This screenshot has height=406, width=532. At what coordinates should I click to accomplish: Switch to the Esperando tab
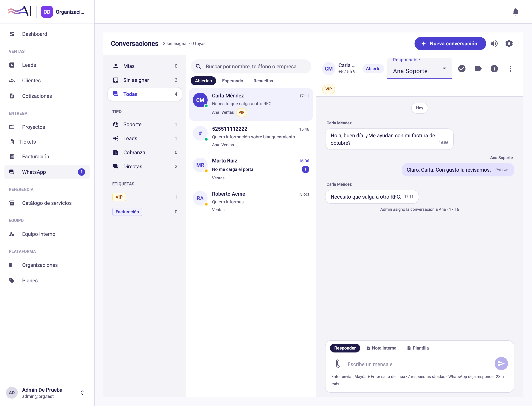coord(233,81)
